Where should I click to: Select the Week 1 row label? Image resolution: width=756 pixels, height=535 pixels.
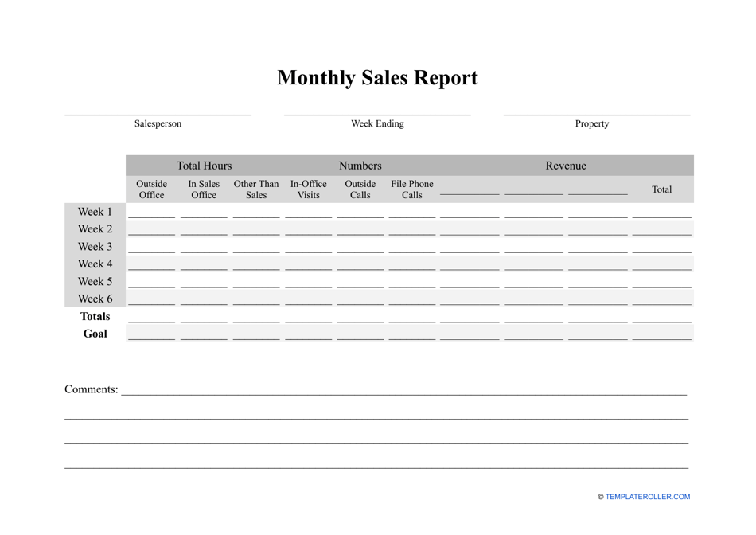tap(95, 212)
